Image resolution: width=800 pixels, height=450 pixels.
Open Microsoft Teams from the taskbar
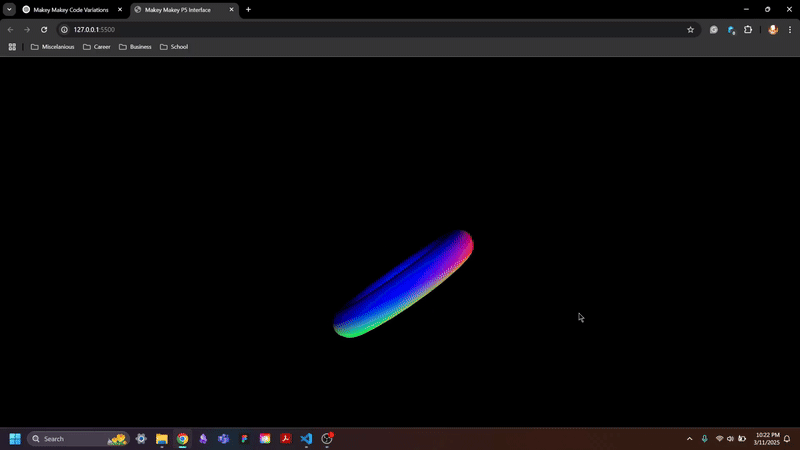pyautogui.click(x=223, y=439)
